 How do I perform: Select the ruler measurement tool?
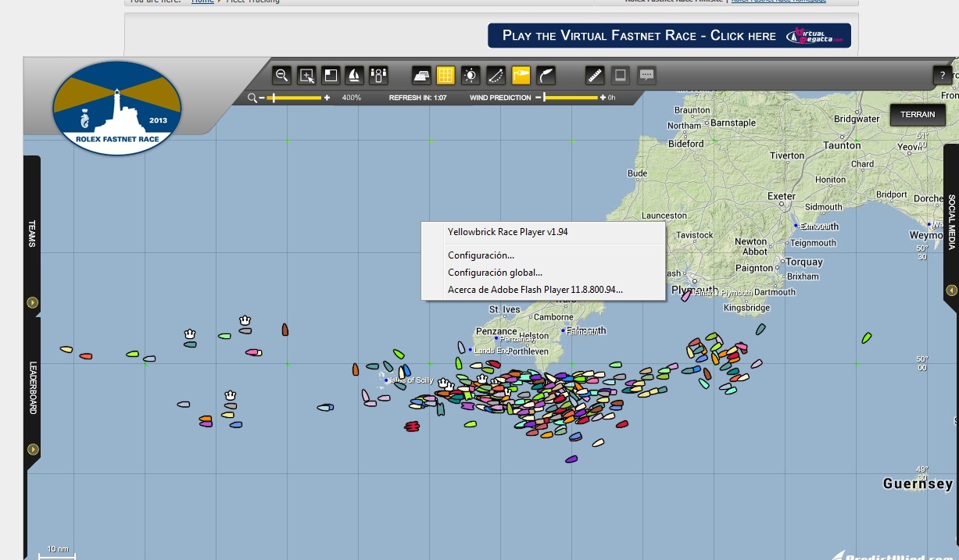(x=595, y=76)
